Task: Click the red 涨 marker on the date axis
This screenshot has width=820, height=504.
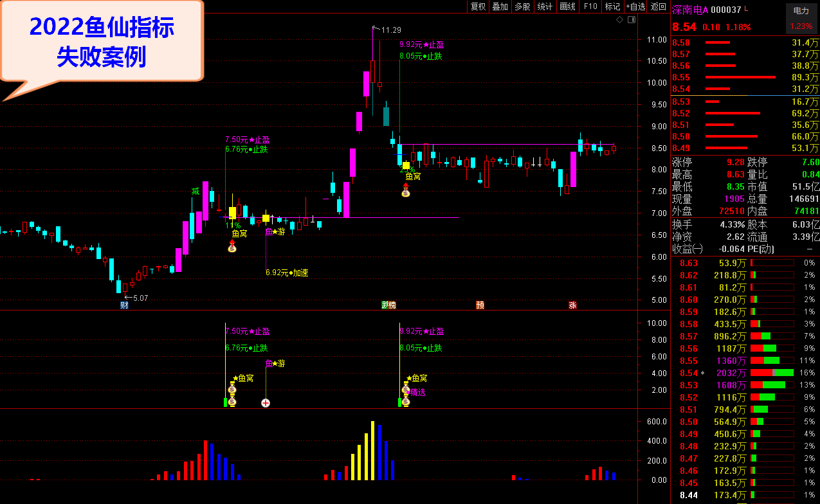Action: pyautogui.click(x=572, y=305)
